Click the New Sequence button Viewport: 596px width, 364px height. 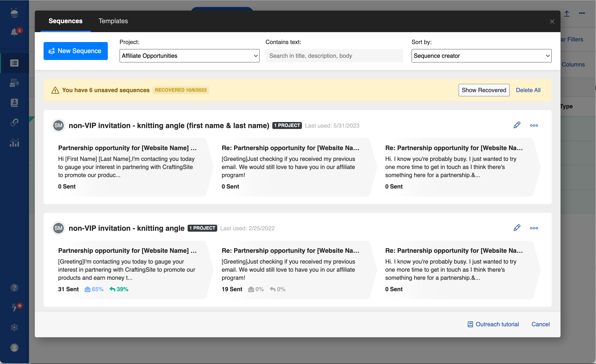point(75,51)
